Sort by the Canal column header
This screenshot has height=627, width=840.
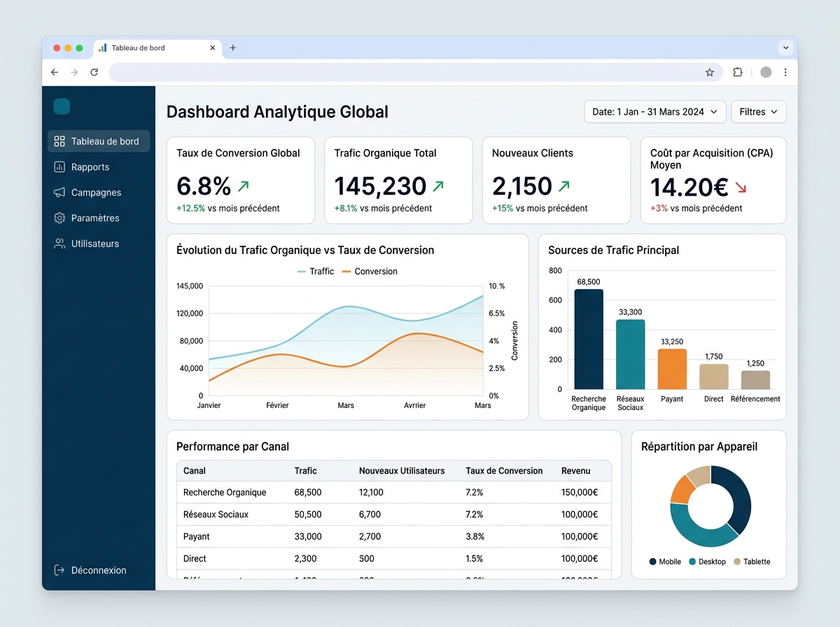point(195,471)
